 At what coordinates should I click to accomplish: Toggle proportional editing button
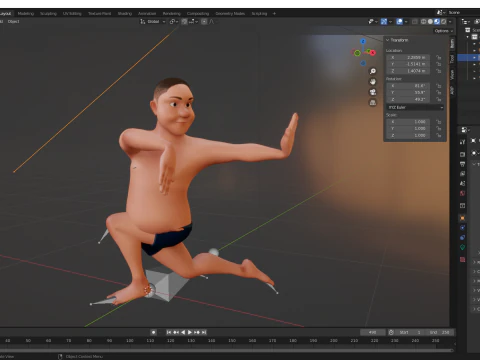tap(204, 22)
